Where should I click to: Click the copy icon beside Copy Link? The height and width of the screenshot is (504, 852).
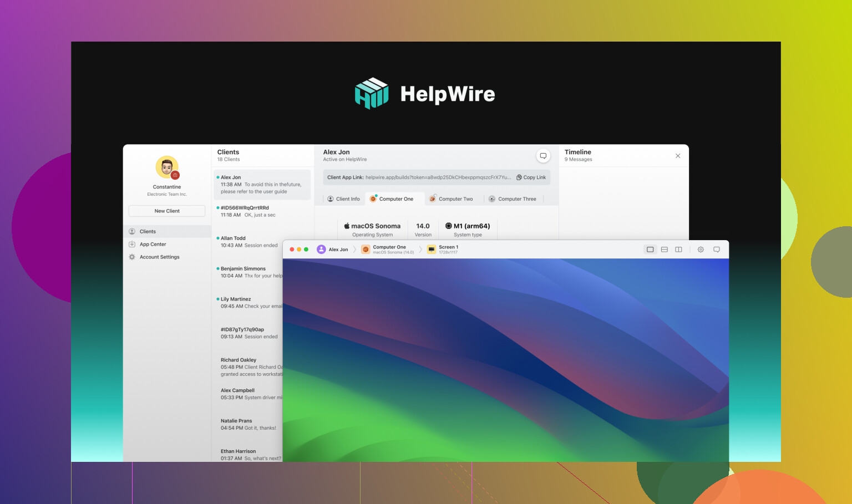click(x=519, y=177)
